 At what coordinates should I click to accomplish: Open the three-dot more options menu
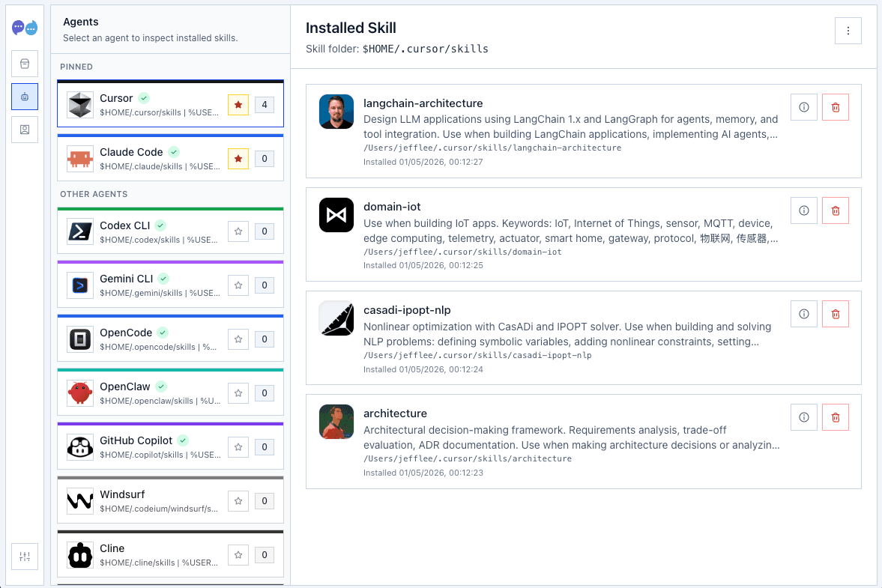tap(848, 31)
